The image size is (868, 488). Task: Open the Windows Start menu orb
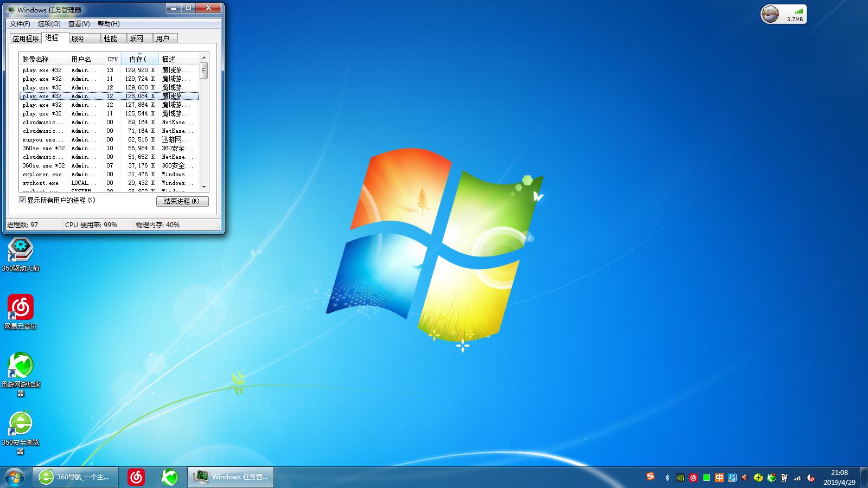click(x=15, y=477)
